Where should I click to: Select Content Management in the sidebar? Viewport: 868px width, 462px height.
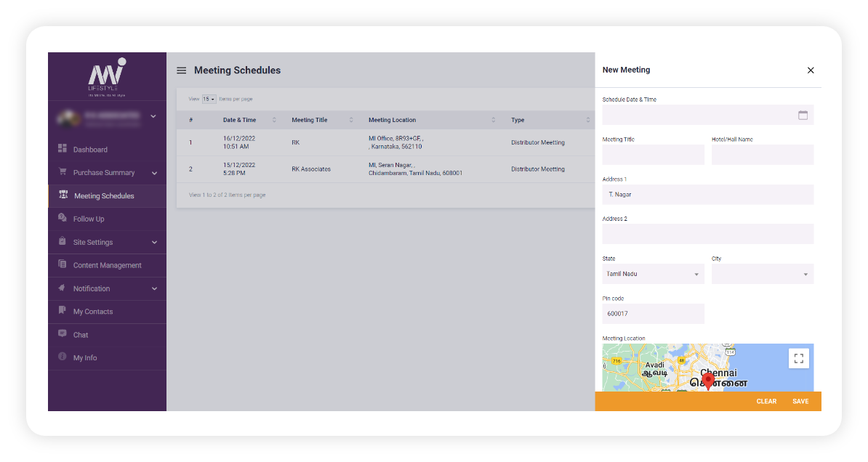click(x=107, y=265)
